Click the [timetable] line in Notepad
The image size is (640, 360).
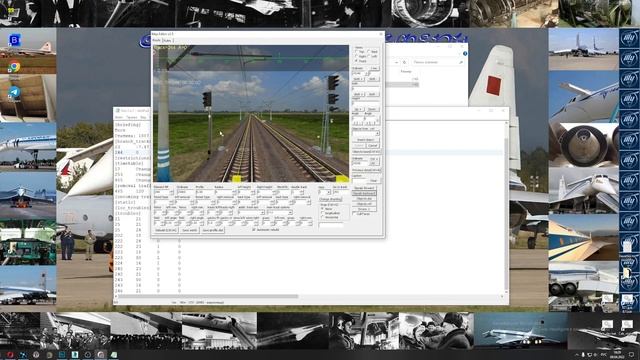coord(129,163)
